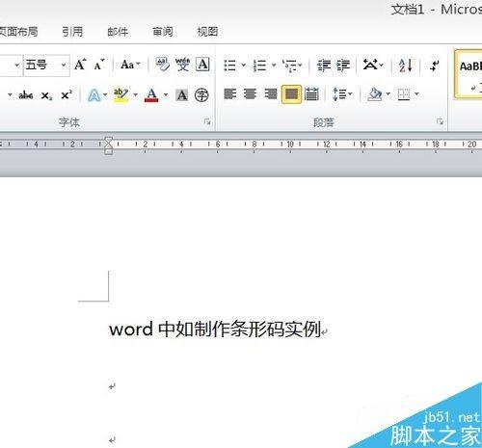Center align the text
This screenshot has height=448, width=482.
(250, 93)
